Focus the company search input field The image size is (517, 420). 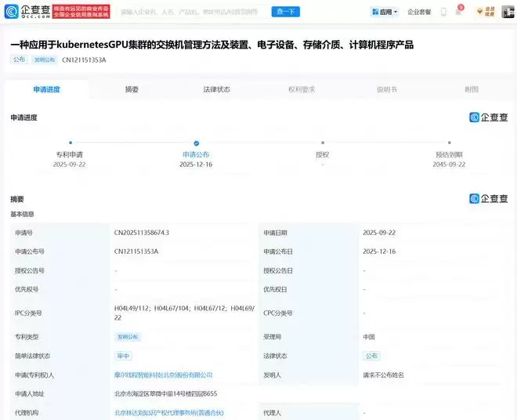click(x=192, y=12)
